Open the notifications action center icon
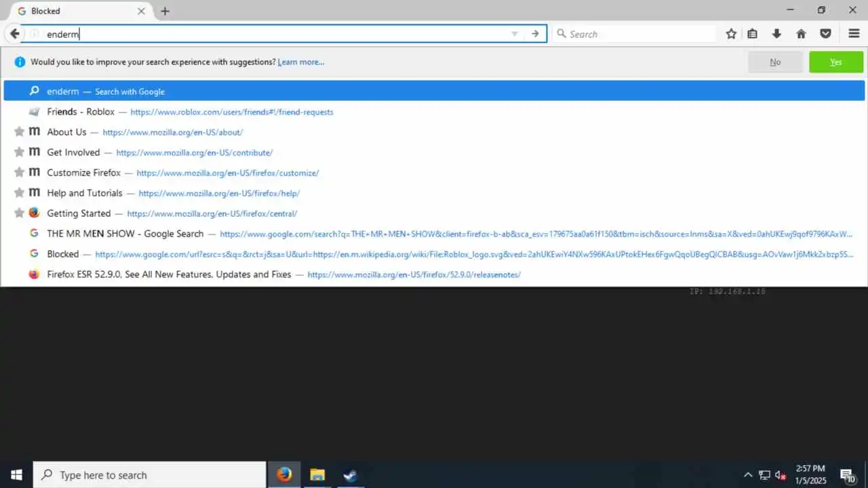868x488 pixels. (848, 474)
